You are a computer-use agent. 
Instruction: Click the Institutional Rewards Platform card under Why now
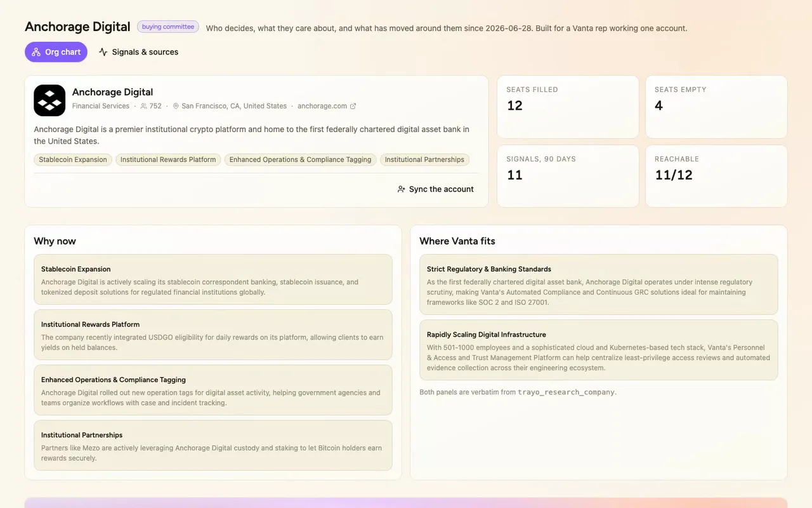point(213,335)
